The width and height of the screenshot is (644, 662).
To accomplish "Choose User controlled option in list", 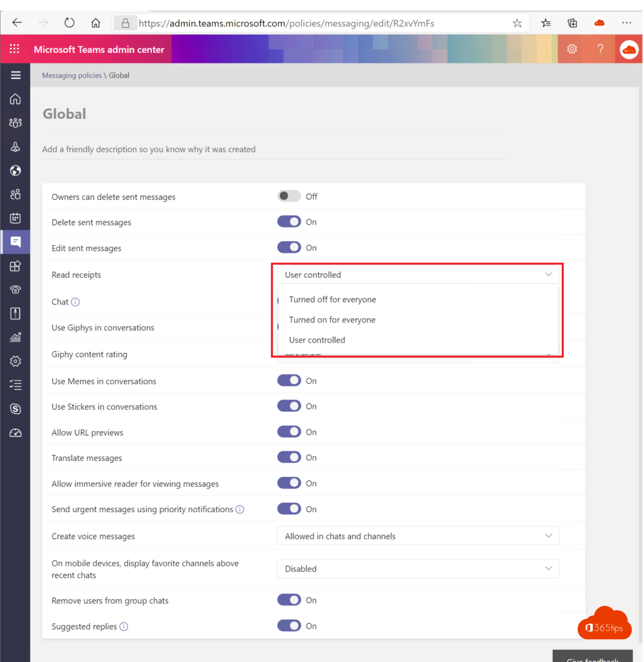I will coord(418,340).
